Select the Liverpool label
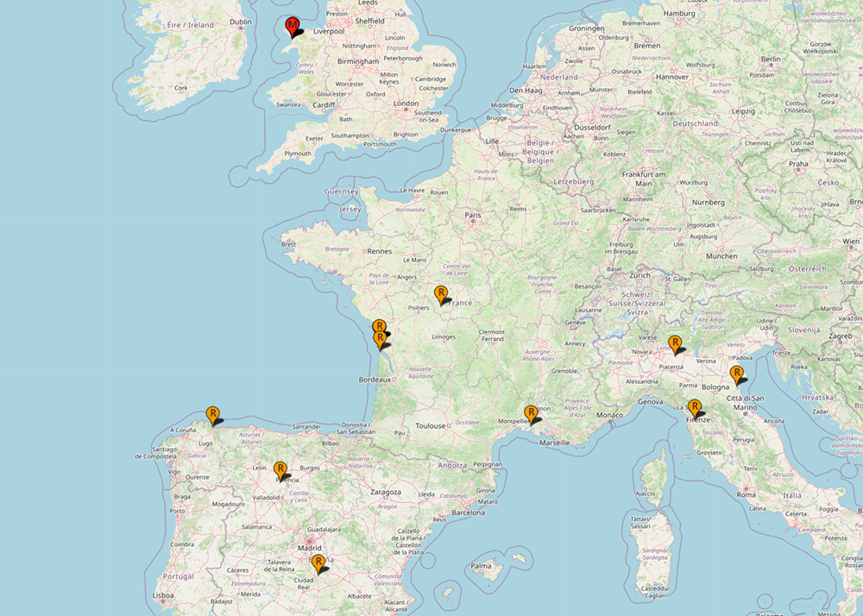The height and width of the screenshot is (616, 863). [329, 31]
